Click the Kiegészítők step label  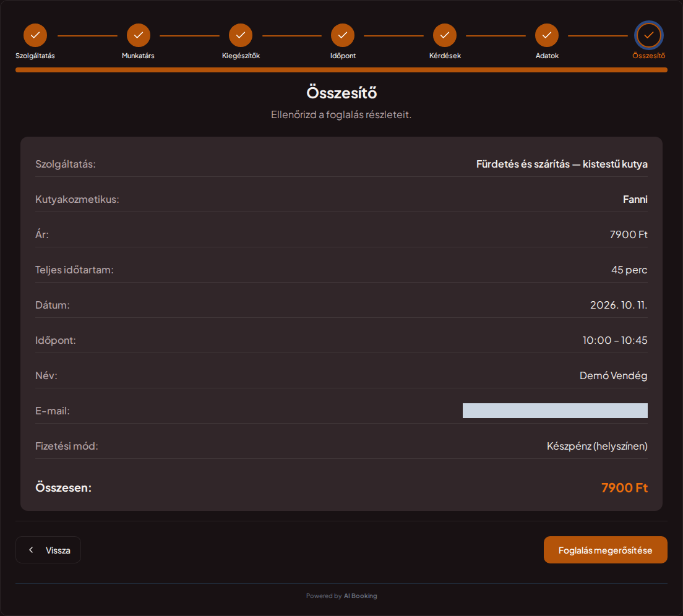coord(241,56)
